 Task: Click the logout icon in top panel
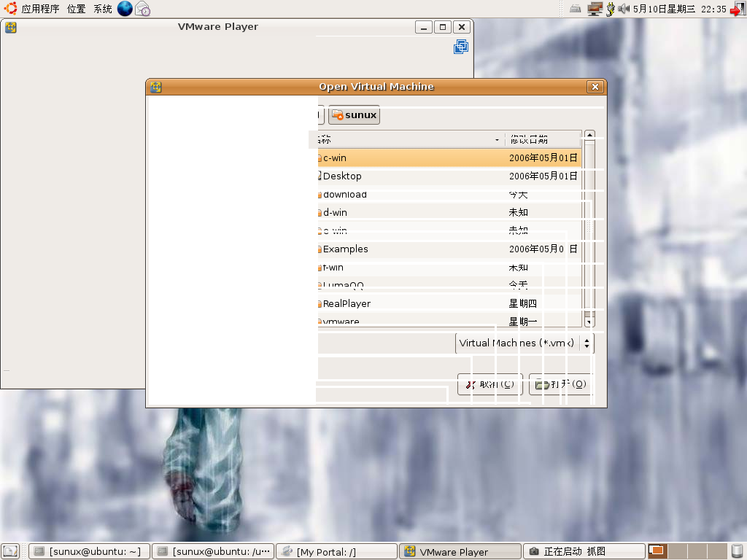tap(738, 9)
